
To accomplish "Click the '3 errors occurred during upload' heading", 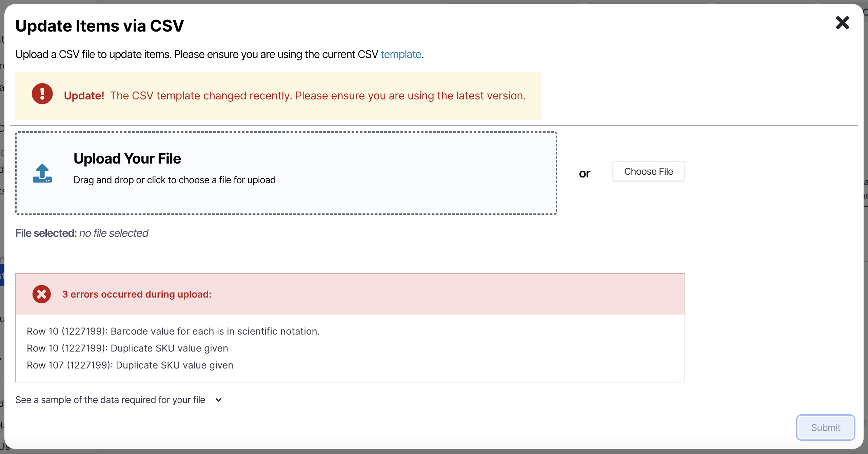I will [137, 294].
